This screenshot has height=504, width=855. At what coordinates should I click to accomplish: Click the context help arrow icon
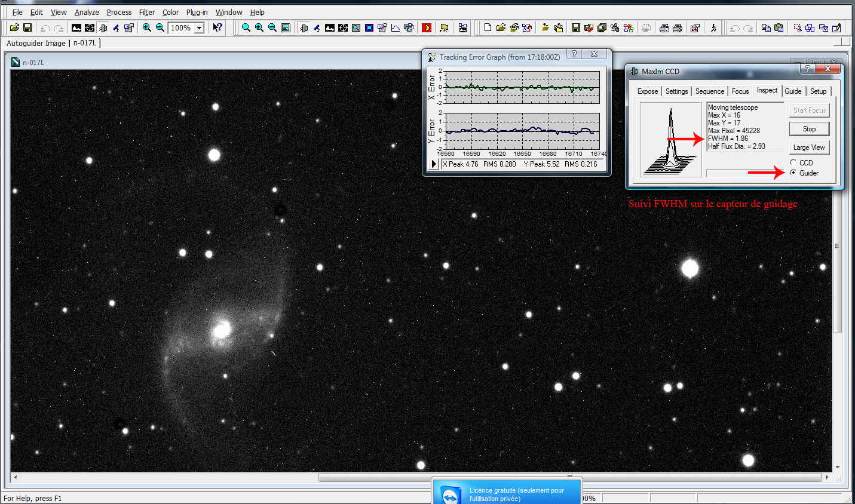point(217,27)
